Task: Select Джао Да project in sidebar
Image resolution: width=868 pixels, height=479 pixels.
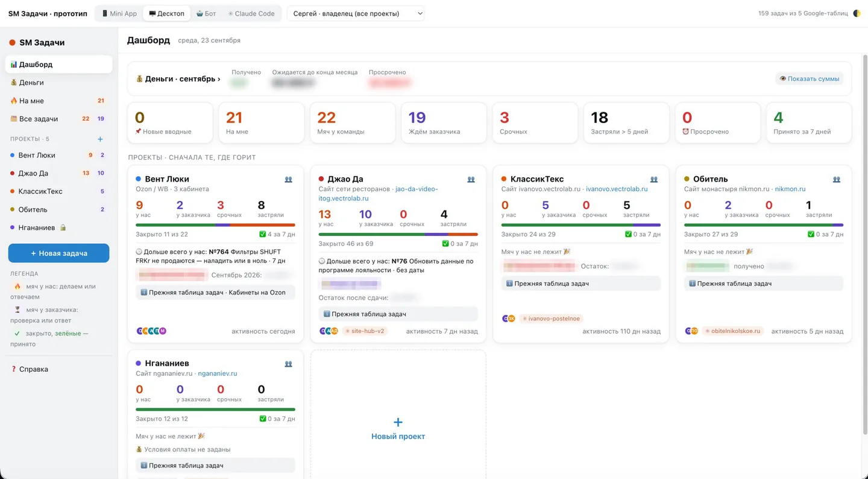Action: 58,173
